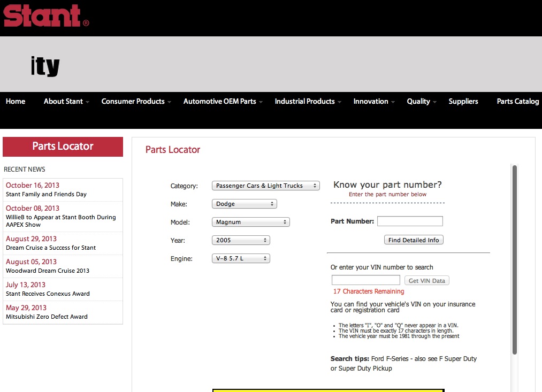
Task: Open news item Mitsubishi Zero Defect Award
Action: 47,317
